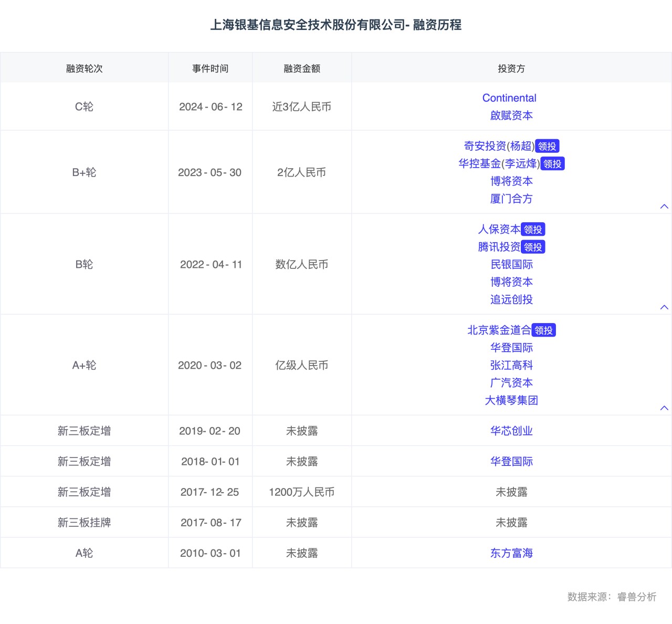Screen dimensions: 672x624
Task: Click 华登国际 in the 2018-01-01 row
Action: (511, 461)
